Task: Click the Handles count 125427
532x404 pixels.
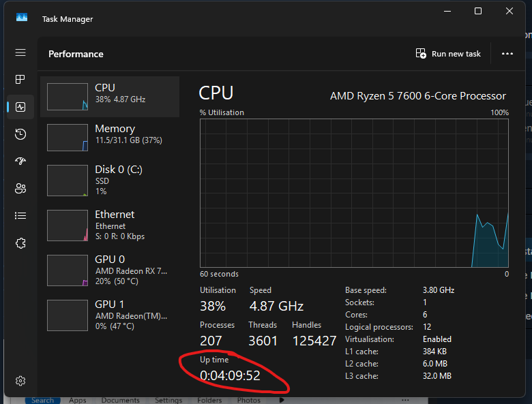Action: coord(314,341)
